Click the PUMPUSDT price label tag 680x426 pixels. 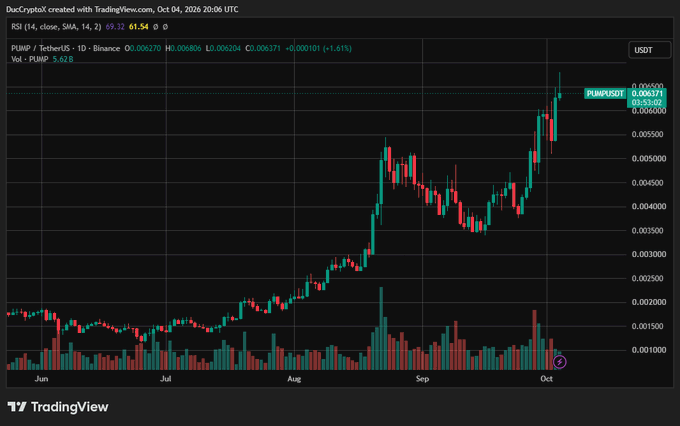[x=605, y=94]
